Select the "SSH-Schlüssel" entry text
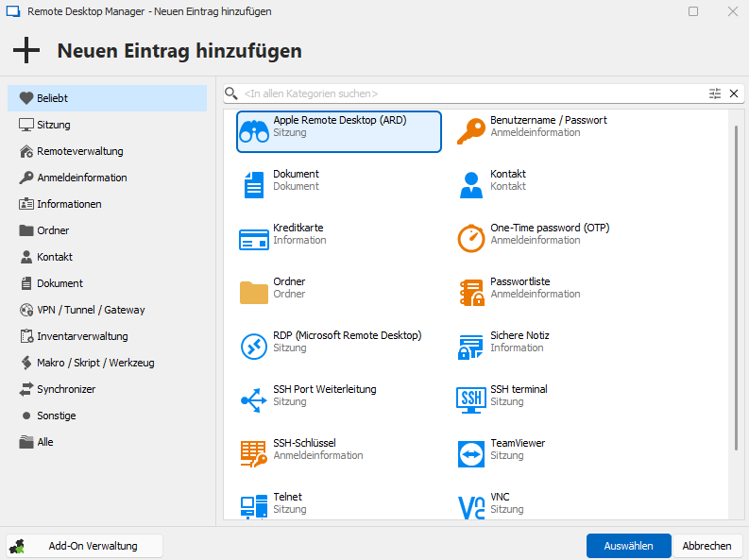The image size is (749, 560). (304, 443)
